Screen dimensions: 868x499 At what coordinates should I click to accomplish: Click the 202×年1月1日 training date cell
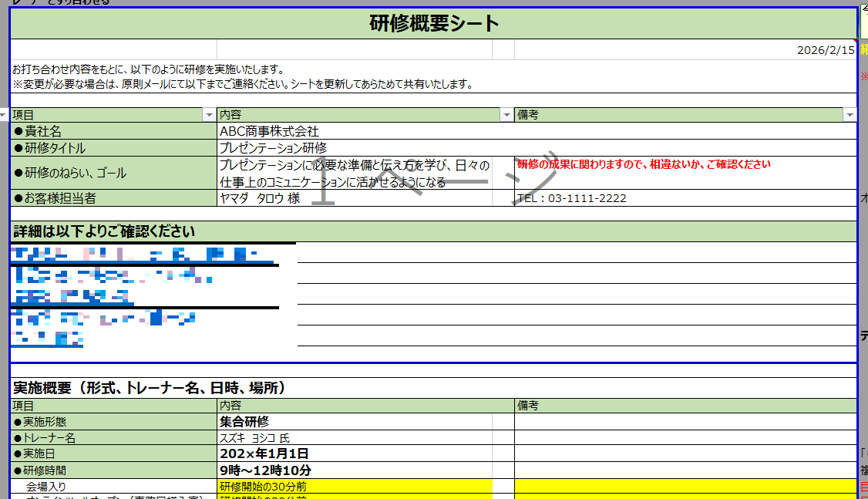264,454
